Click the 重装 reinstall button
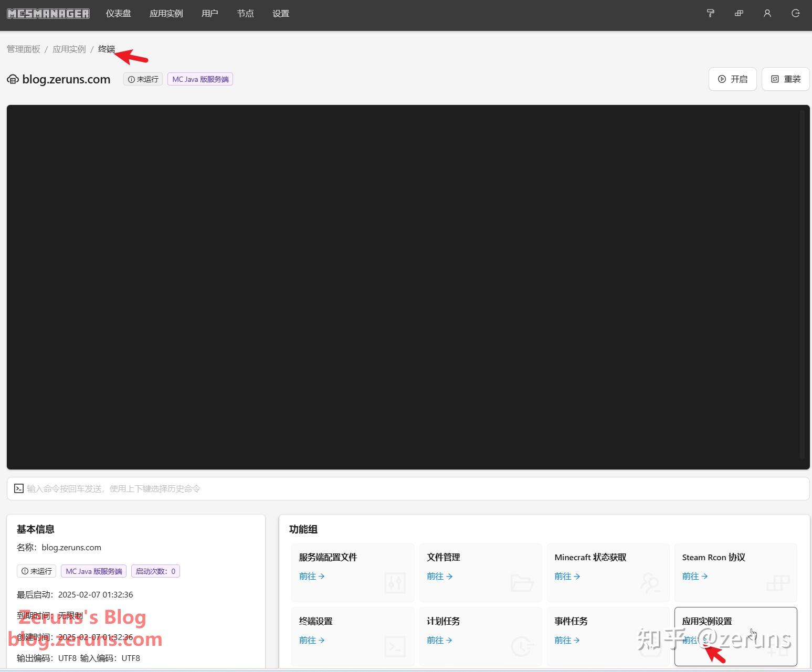The height and width of the screenshot is (672, 812). [786, 79]
